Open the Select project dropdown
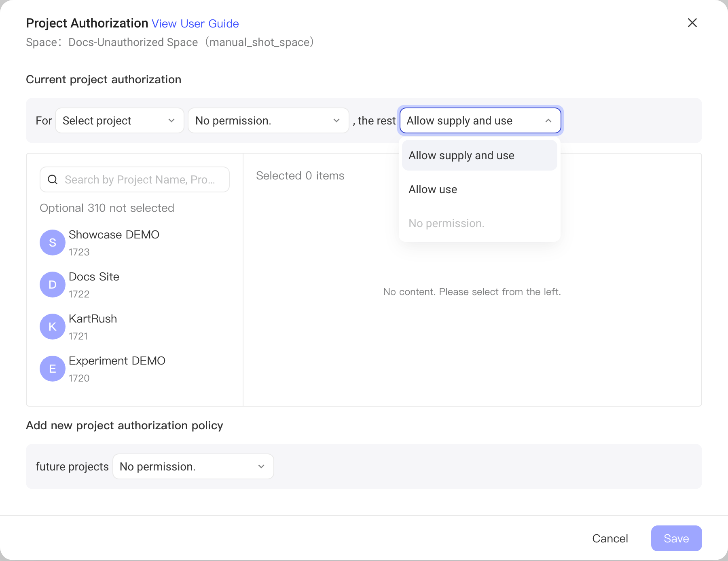This screenshot has width=728, height=561. coord(120,120)
